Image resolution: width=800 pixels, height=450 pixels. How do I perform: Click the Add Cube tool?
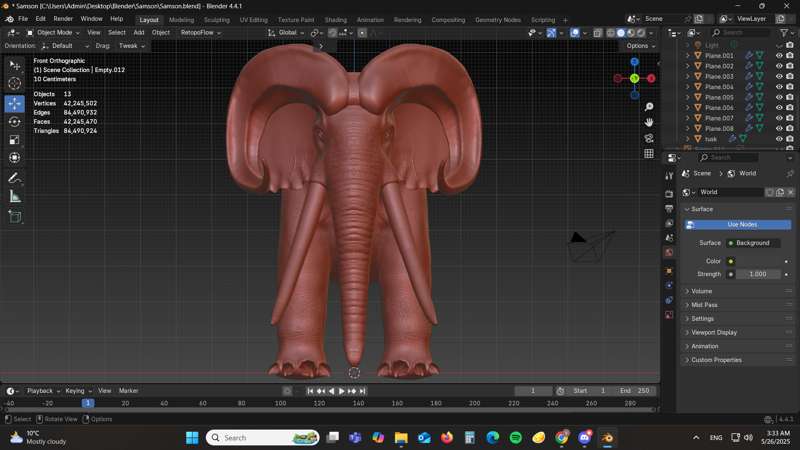[x=14, y=216]
